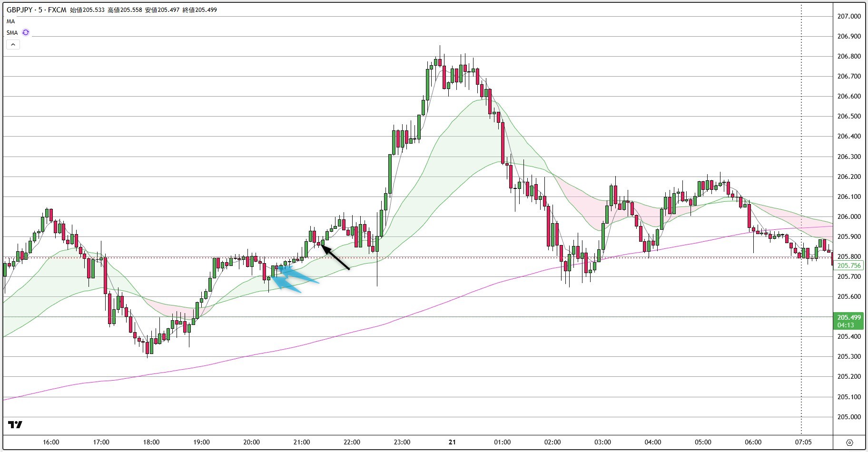
Task: Click the date label 21 on time axis
Action: pyautogui.click(x=452, y=442)
